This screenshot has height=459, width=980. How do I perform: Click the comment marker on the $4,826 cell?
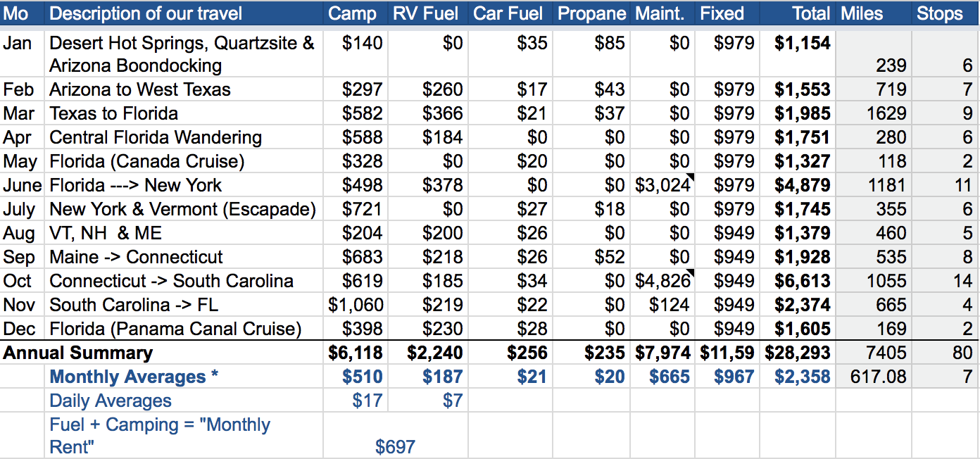tap(691, 273)
